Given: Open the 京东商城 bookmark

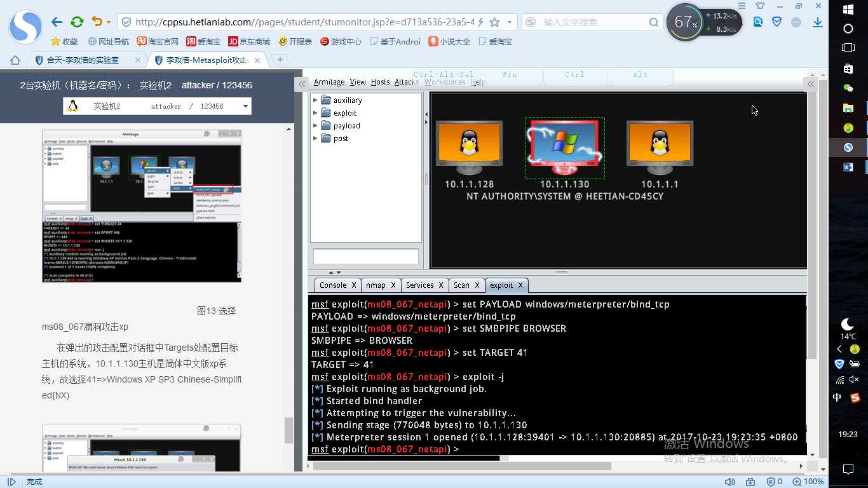Looking at the screenshot, I should click(249, 41).
